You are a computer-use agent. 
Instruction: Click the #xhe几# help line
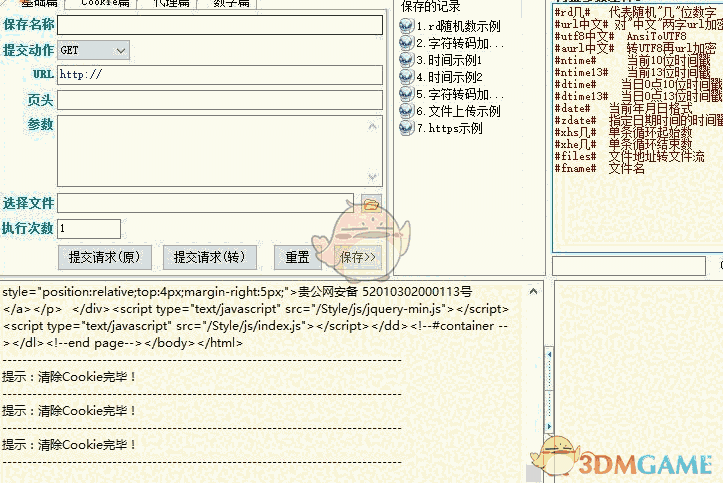[x=623, y=144]
